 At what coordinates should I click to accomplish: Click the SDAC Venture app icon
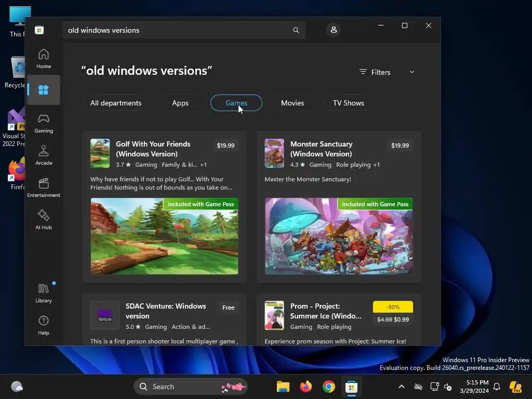[x=105, y=315]
